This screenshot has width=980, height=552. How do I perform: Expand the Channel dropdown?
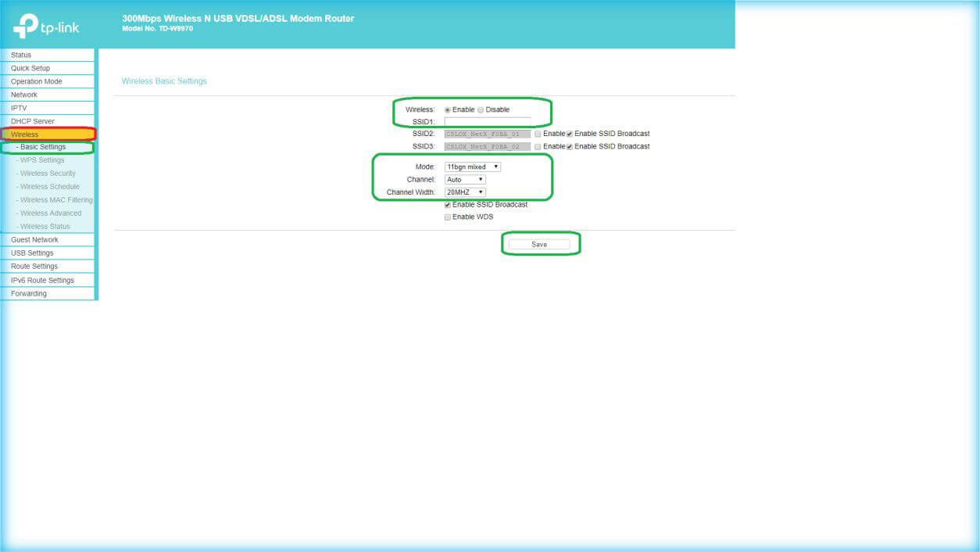click(464, 180)
